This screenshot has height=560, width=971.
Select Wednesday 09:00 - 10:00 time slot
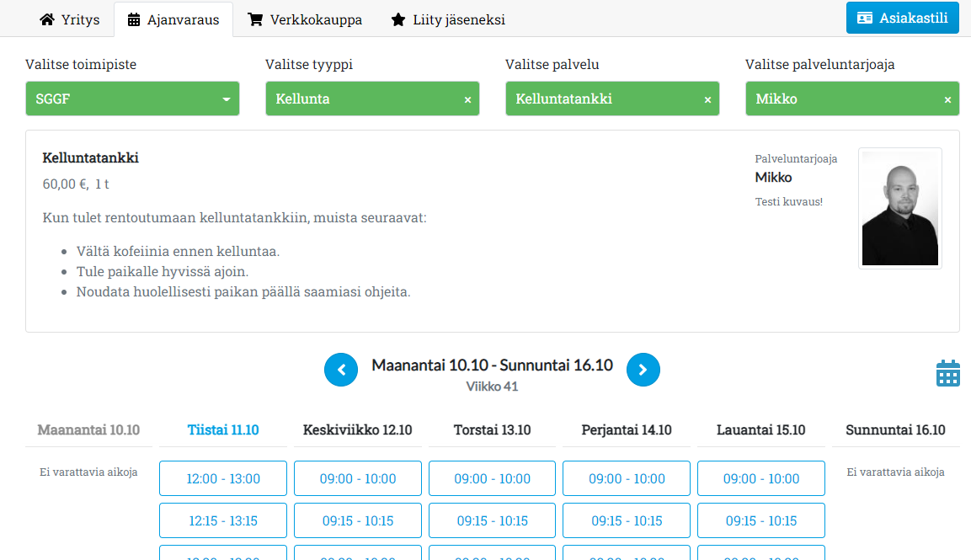(358, 478)
